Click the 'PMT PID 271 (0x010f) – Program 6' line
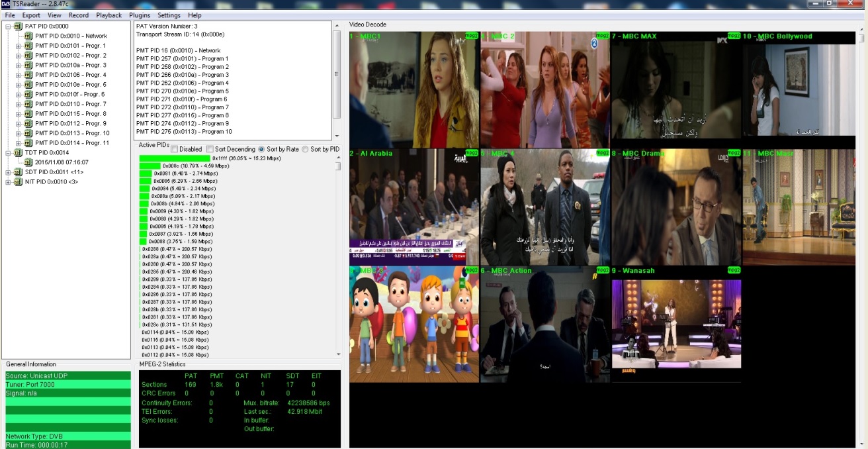The width and height of the screenshot is (868, 449). 182,99
